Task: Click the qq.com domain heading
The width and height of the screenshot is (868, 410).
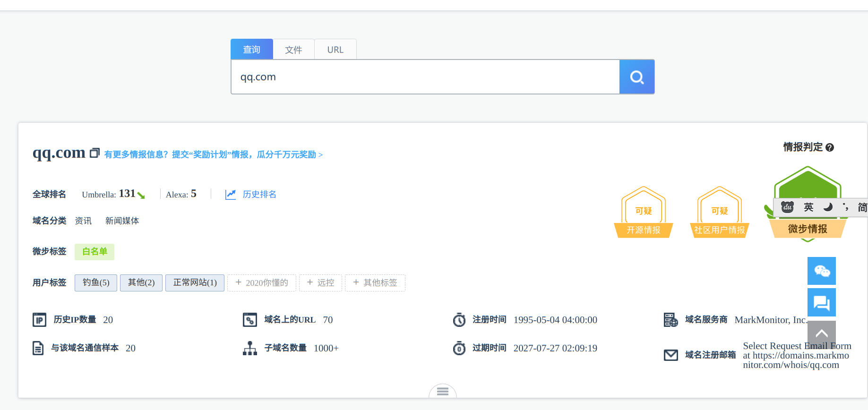Action: tap(59, 153)
